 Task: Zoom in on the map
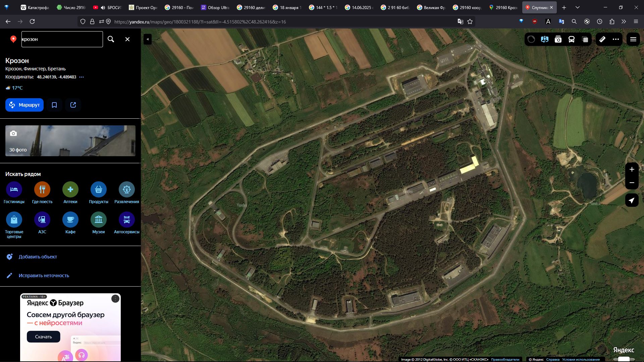pos(632,169)
